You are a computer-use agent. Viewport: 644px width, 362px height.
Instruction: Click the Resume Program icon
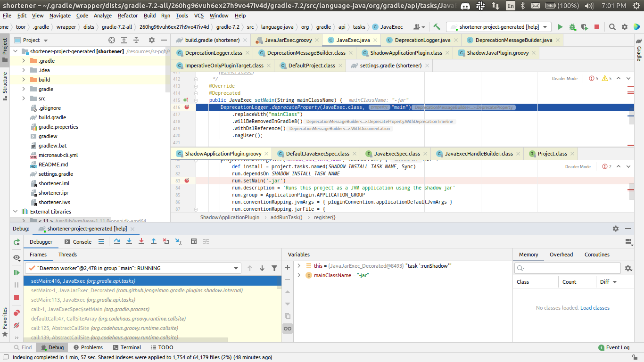[17, 273]
